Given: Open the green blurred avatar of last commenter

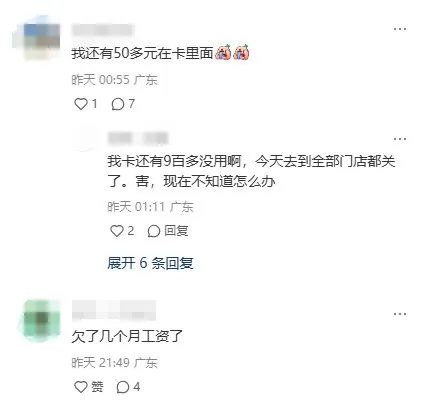Looking at the screenshot, I should click(40, 319).
